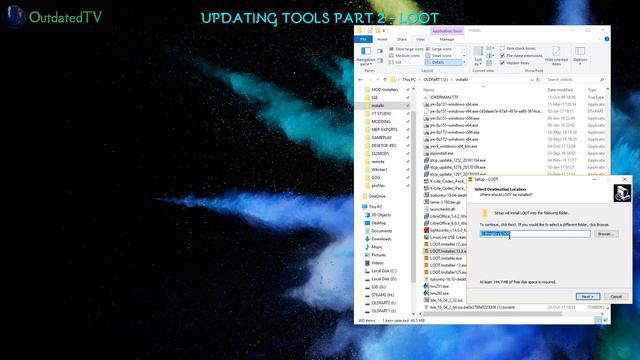Select Documents in navigation pane
Screen dimensions: 640x360
pos(381,231)
